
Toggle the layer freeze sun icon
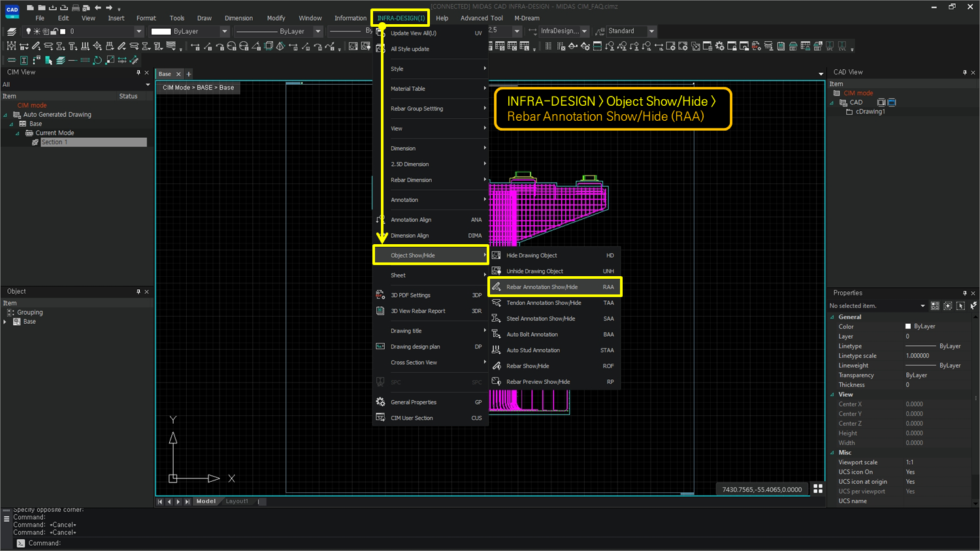[x=37, y=31]
